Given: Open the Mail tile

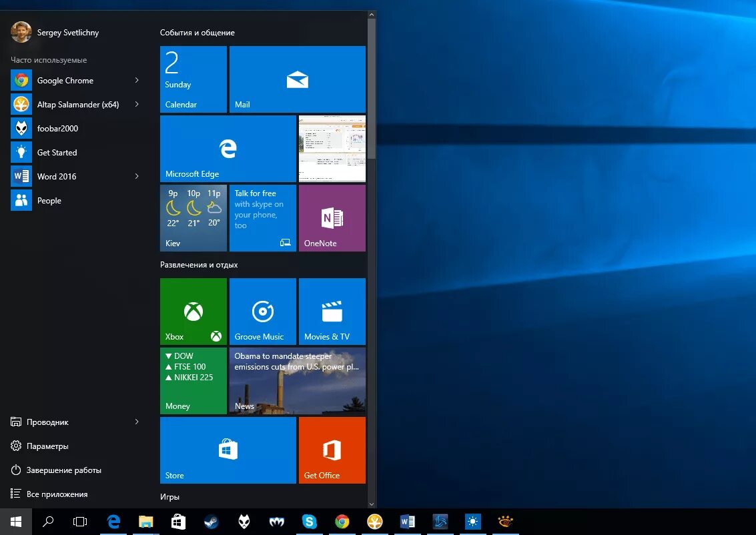Looking at the screenshot, I should pos(298,79).
